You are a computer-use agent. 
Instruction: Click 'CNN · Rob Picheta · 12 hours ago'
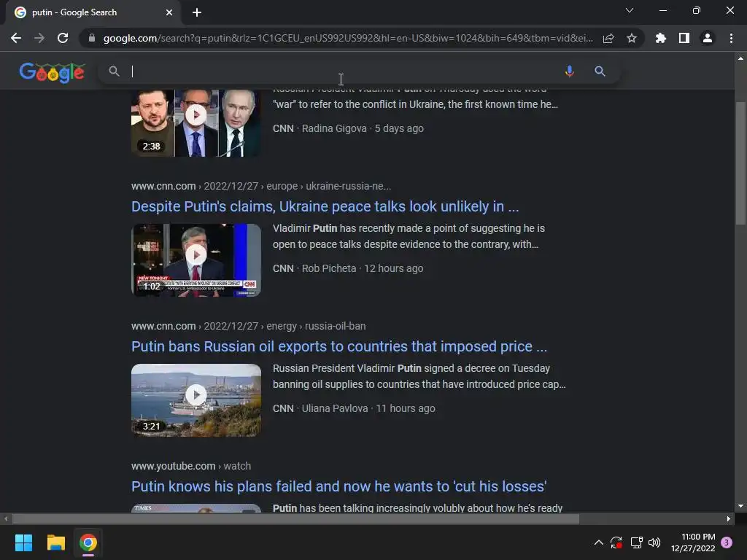point(348,268)
